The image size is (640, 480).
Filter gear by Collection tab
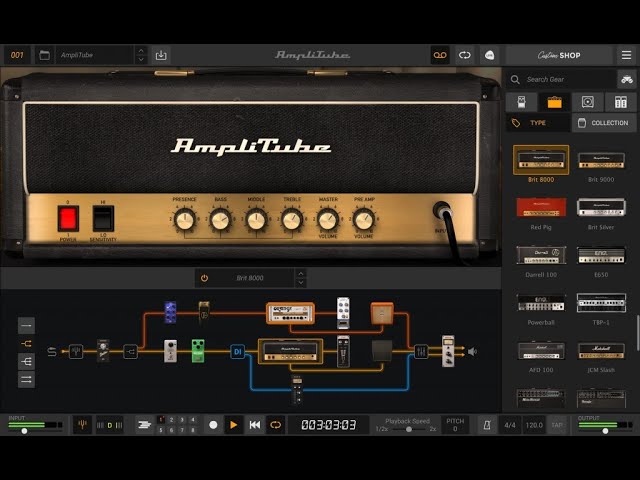[x=604, y=123]
